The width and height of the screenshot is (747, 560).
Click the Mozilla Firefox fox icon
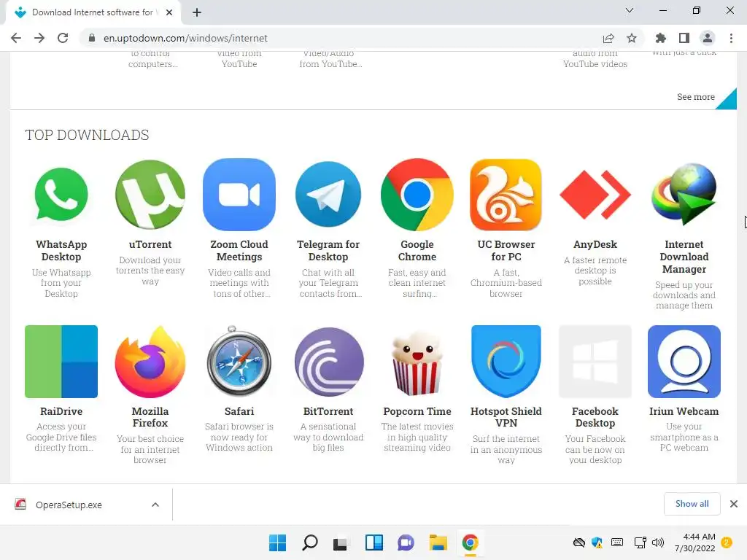tap(150, 362)
